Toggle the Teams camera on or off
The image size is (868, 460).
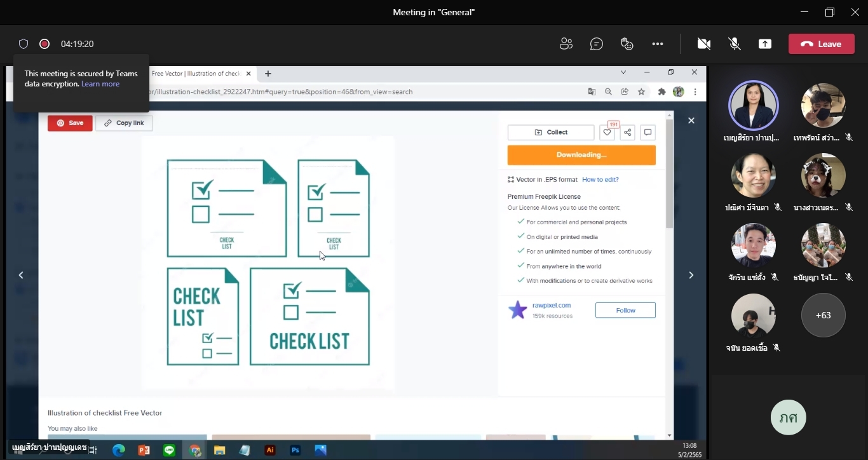pyautogui.click(x=703, y=44)
